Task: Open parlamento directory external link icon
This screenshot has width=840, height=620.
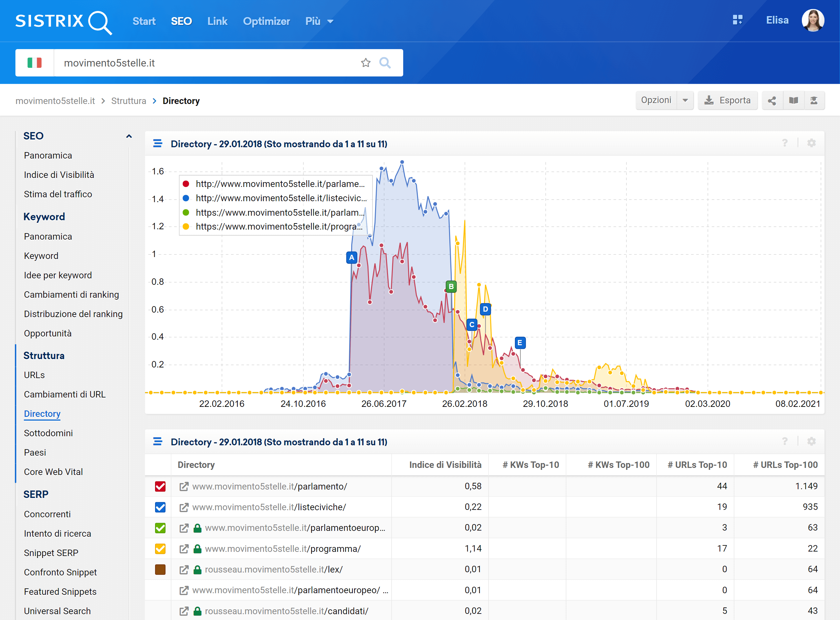Action: [184, 486]
